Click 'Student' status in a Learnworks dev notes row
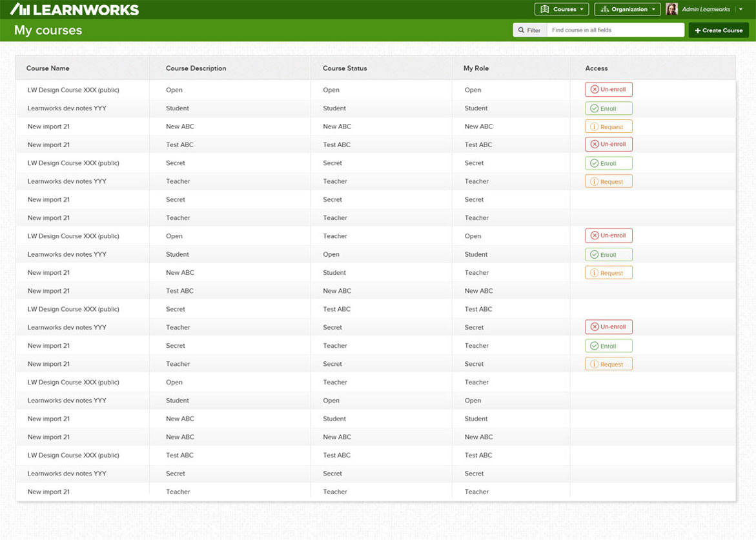 coord(334,108)
